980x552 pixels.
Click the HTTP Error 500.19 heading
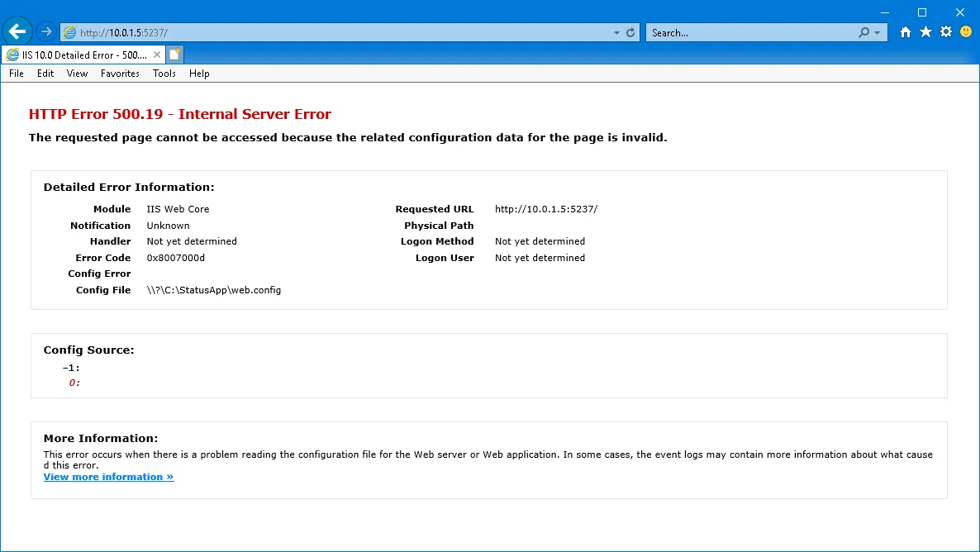click(180, 114)
